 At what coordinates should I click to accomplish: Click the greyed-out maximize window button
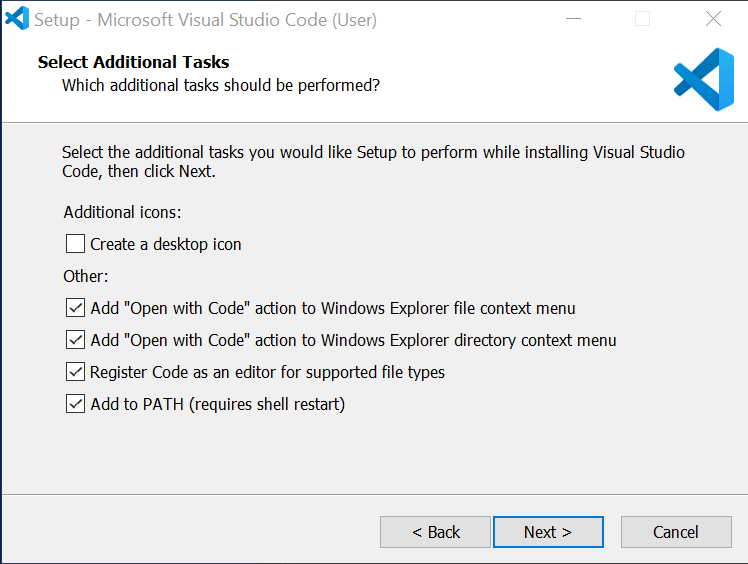click(642, 18)
